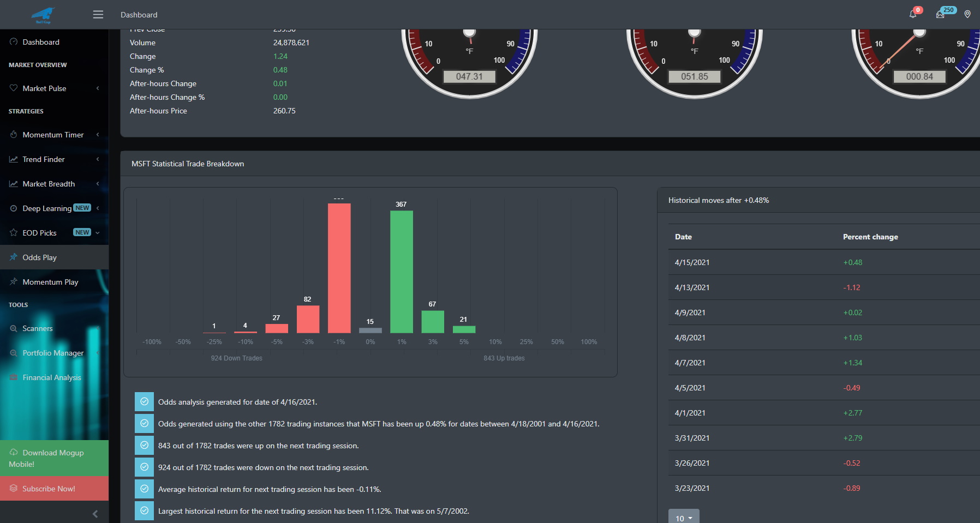Click the Percent change column header
Image resolution: width=980 pixels, height=523 pixels.
tap(870, 237)
